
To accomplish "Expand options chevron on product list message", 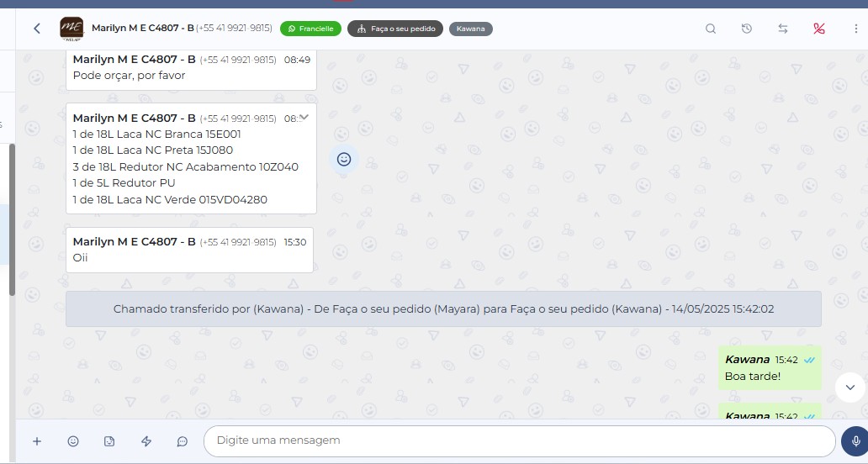I will pos(304,117).
